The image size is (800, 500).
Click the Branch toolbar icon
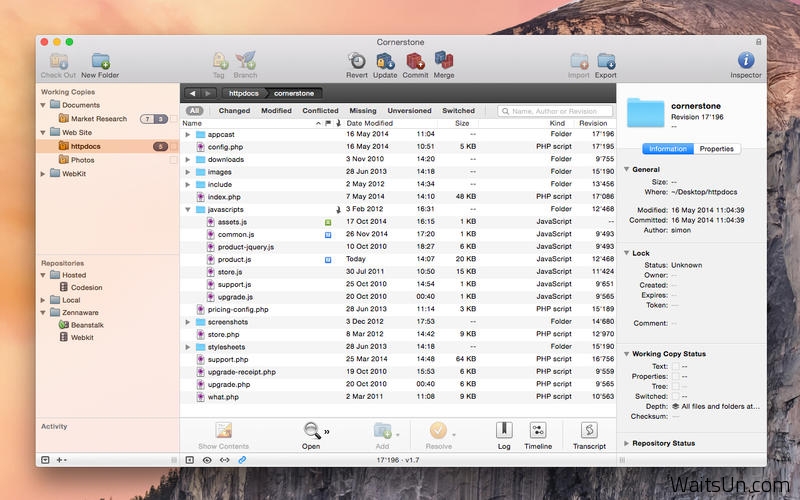tap(245, 61)
